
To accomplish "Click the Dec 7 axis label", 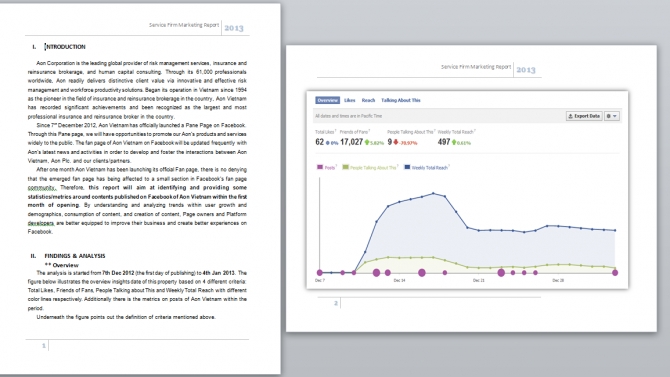I will (320, 280).
